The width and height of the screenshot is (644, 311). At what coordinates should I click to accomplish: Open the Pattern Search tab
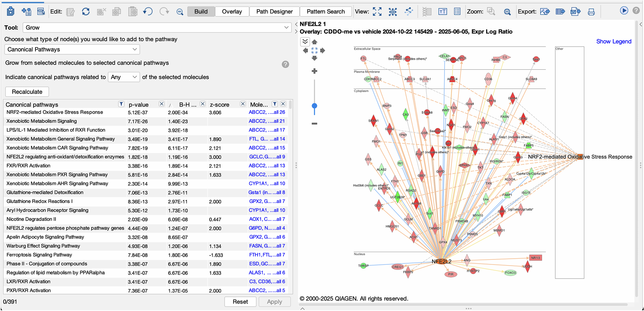coord(326,12)
